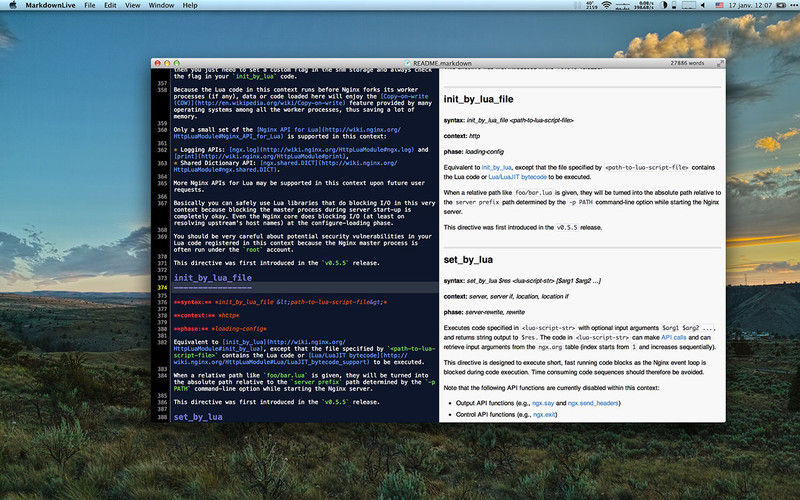
Task: Click the network speed menu bar indicator
Action: click(643, 5)
